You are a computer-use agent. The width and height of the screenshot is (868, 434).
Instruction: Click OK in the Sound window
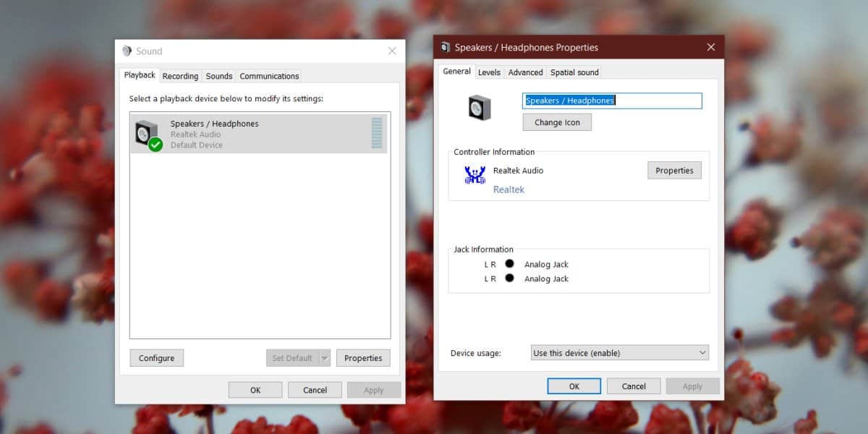point(255,390)
